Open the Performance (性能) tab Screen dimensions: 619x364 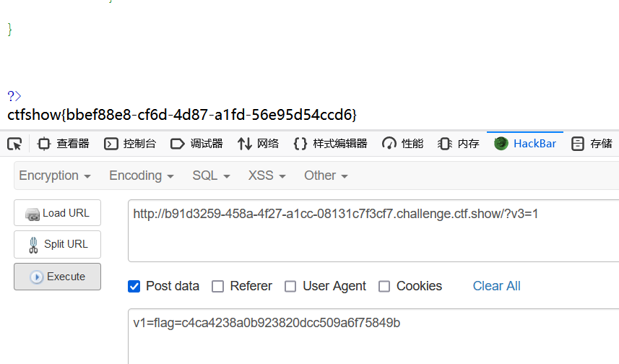point(403,144)
